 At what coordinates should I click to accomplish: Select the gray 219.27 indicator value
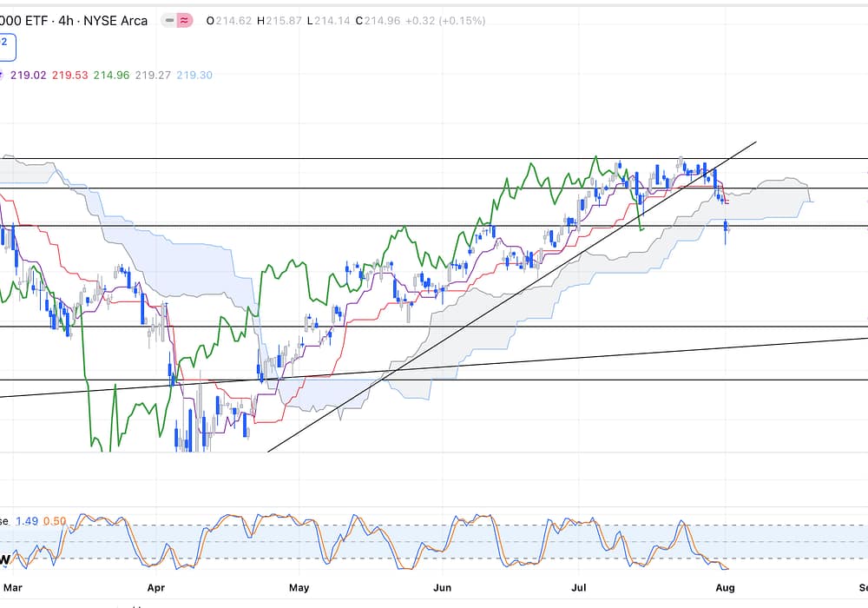(x=154, y=76)
